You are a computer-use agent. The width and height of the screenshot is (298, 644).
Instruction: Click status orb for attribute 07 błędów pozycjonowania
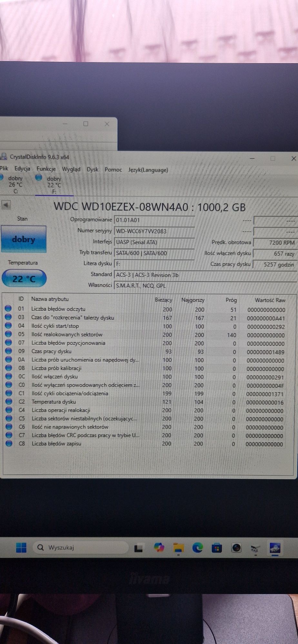click(8, 343)
